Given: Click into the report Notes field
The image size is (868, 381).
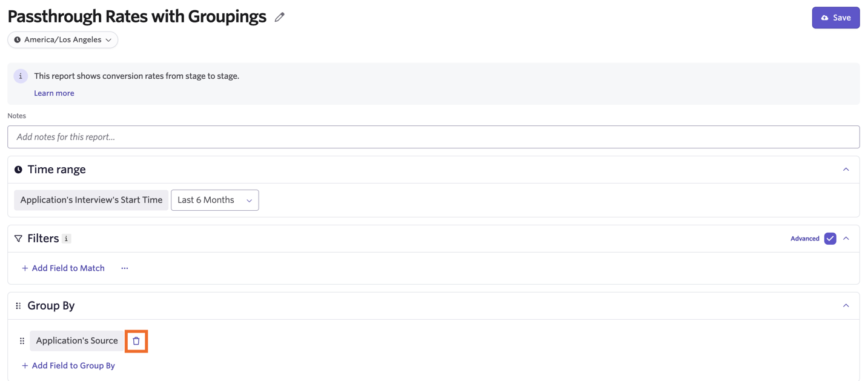Looking at the screenshot, I should pyautogui.click(x=434, y=137).
